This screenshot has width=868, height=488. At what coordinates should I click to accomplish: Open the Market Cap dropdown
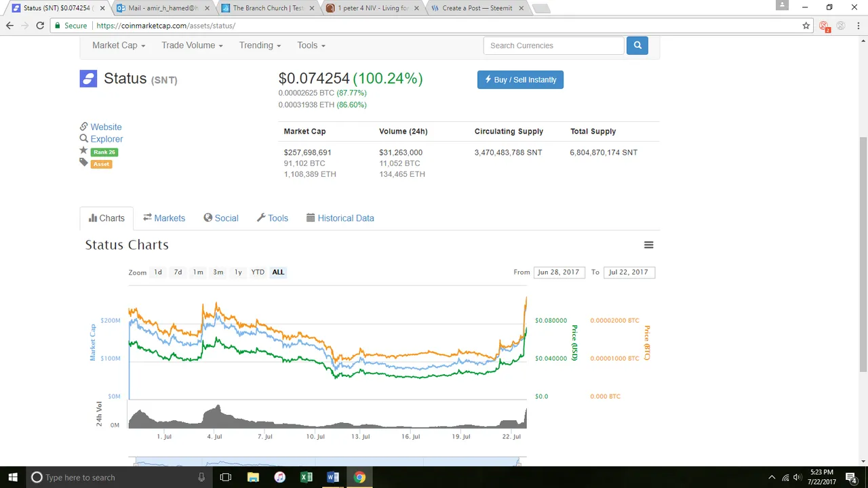point(119,45)
